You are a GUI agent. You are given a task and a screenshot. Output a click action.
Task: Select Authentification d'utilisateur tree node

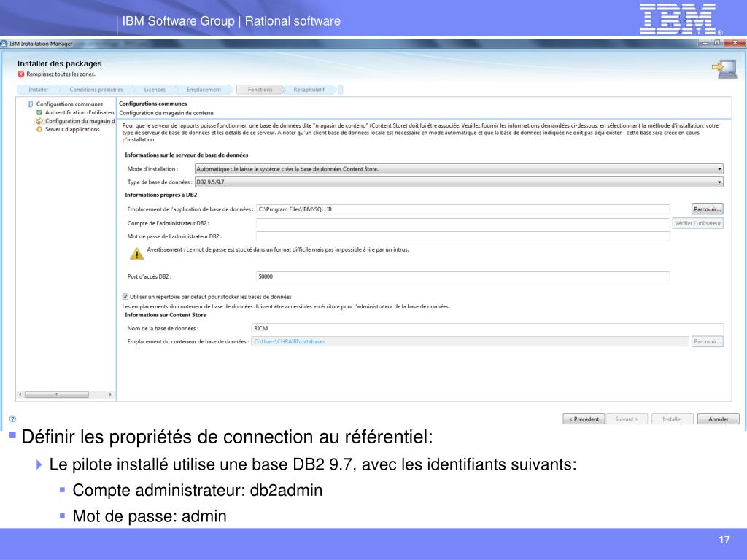coord(80,112)
